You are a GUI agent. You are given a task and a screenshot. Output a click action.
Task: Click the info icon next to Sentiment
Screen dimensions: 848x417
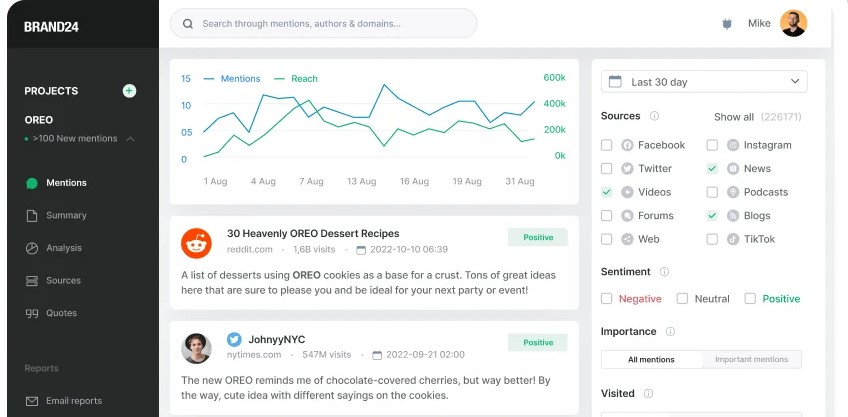coord(664,272)
